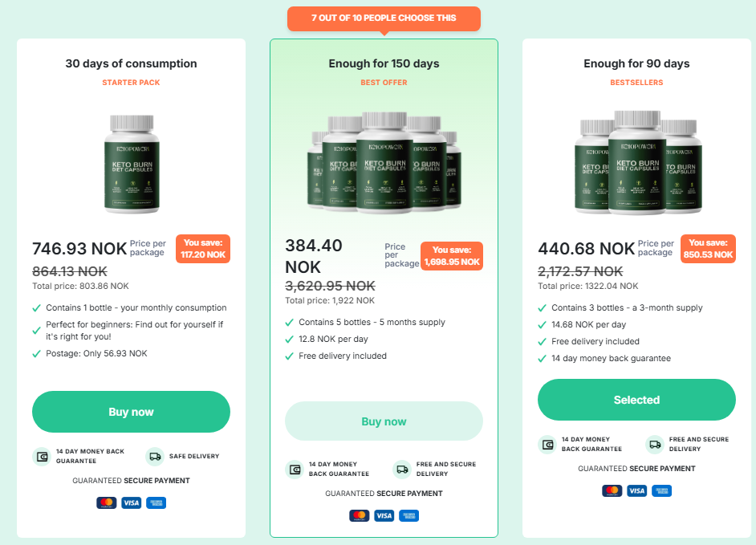Click the single bottle product image
The height and width of the screenshot is (545, 756).
point(131,164)
